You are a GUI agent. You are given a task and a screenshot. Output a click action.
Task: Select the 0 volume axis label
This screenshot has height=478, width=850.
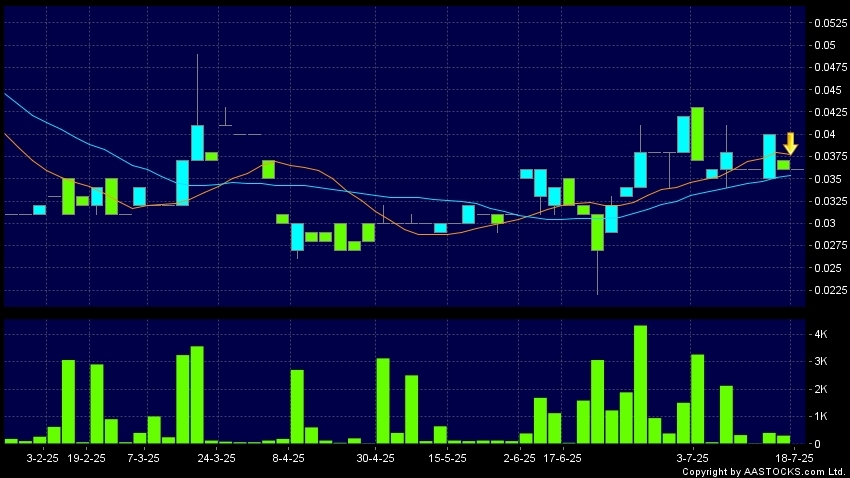(817, 444)
